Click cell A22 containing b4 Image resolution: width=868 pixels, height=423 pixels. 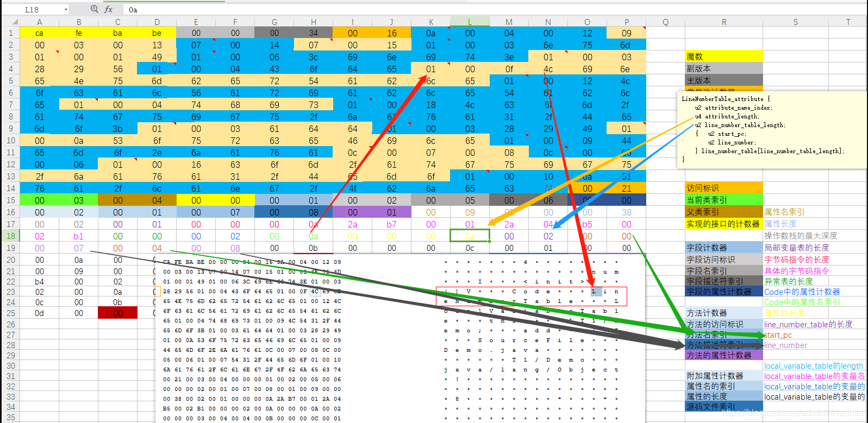coord(40,282)
